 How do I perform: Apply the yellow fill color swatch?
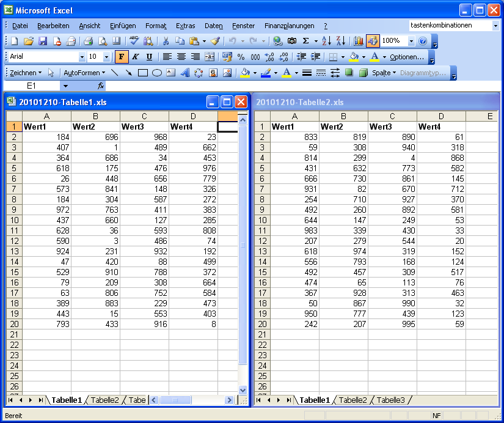coord(354,57)
